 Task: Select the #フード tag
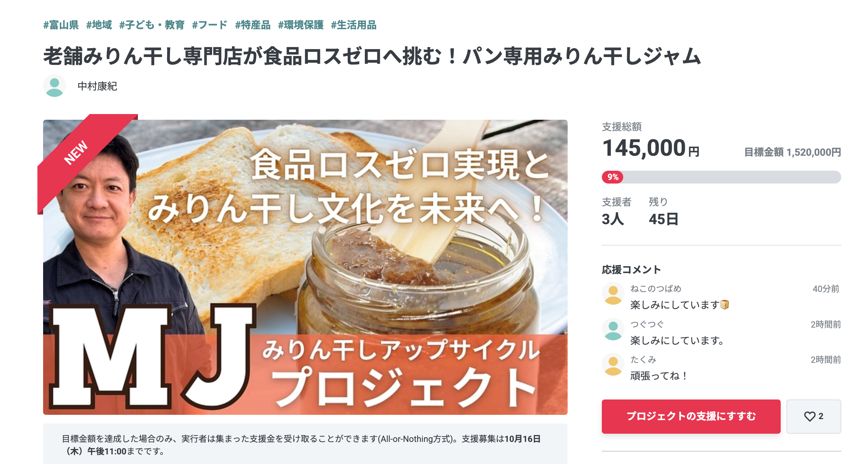[x=210, y=25]
